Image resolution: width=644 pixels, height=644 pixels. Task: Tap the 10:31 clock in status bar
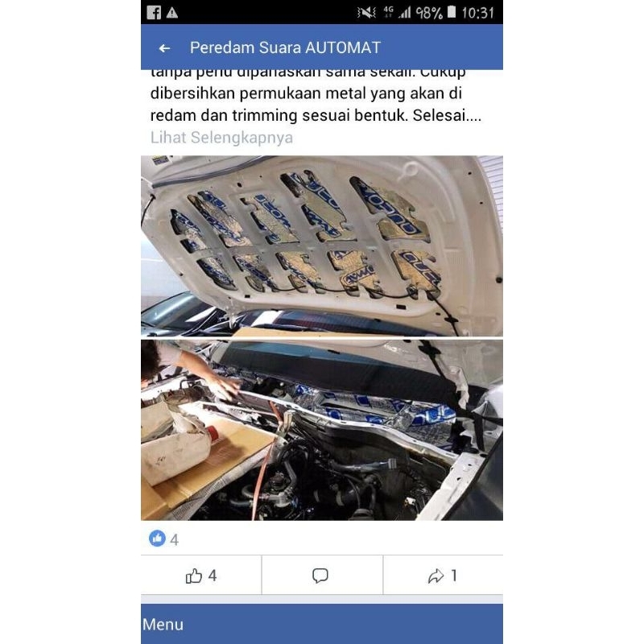pos(477,13)
